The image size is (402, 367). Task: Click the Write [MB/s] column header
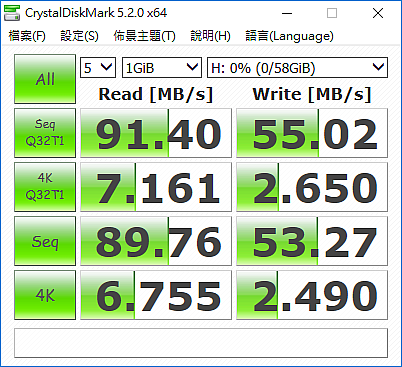pos(312,94)
